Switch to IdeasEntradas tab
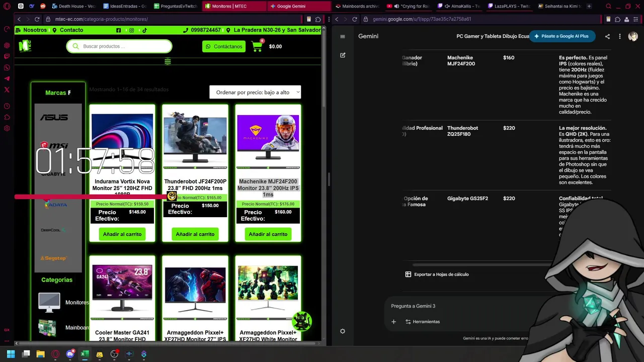 (124, 6)
